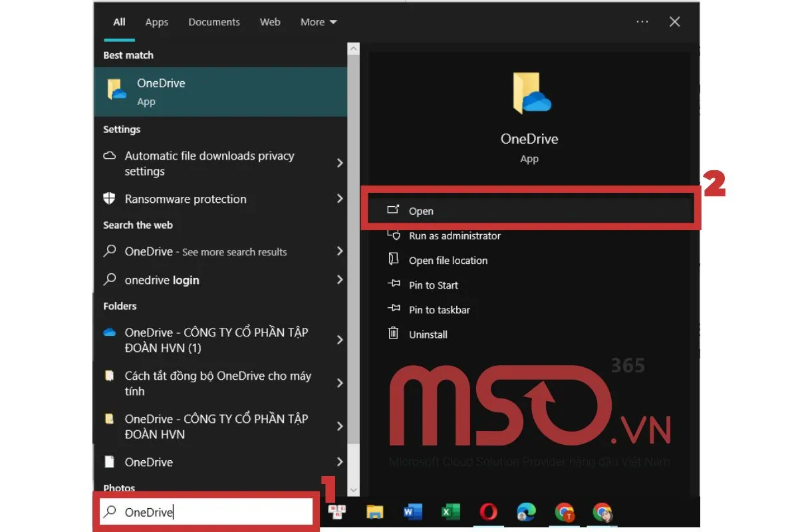Open Microsoft Edge from the taskbar
Screen dimensions: 798x532
click(x=527, y=511)
